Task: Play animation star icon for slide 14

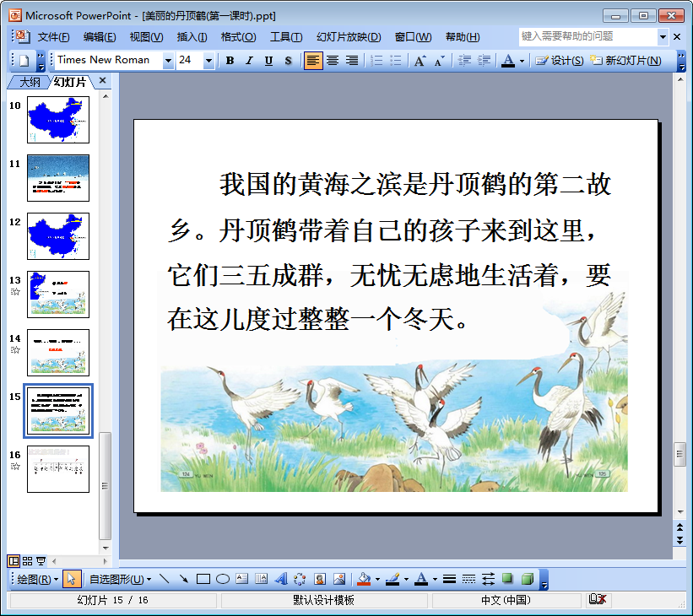Action: pyautogui.click(x=15, y=350)
